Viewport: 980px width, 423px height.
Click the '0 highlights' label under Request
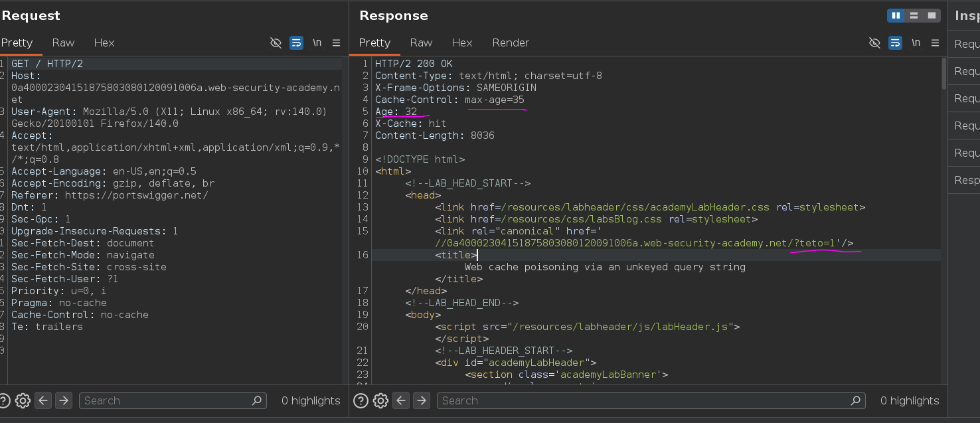311,400
